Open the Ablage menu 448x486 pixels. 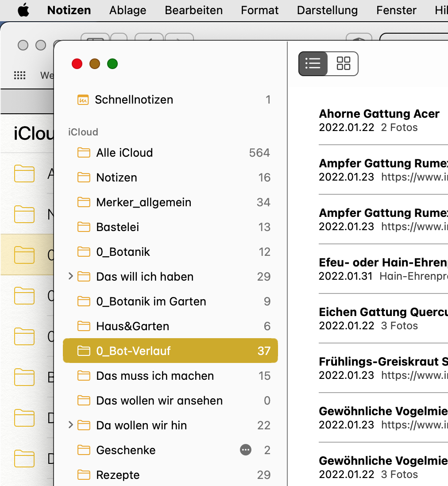(x=128, y=10)
